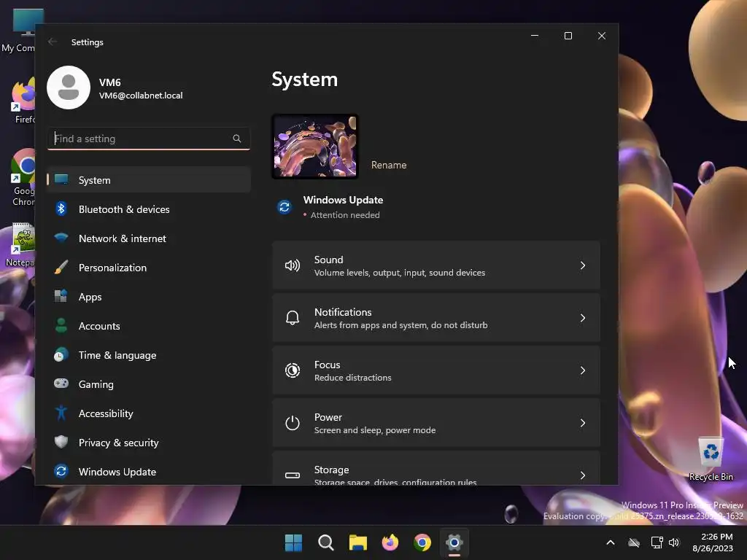Viewport: 747px width, 560px height.
Task: Click the Sound speaker icon
Action: click(292, 265)
